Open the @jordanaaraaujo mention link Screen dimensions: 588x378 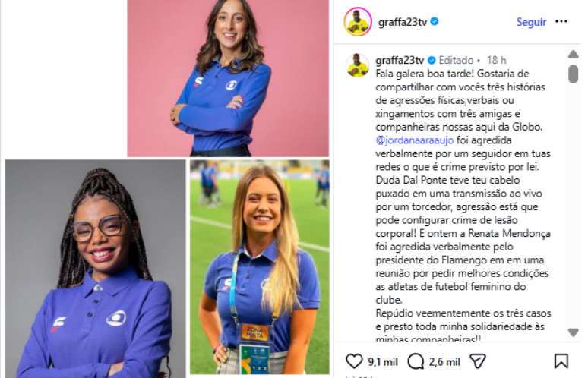[414, 140]
